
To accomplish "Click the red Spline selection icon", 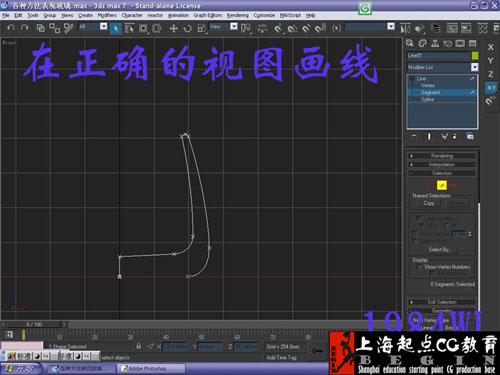I will click(453, 185).
